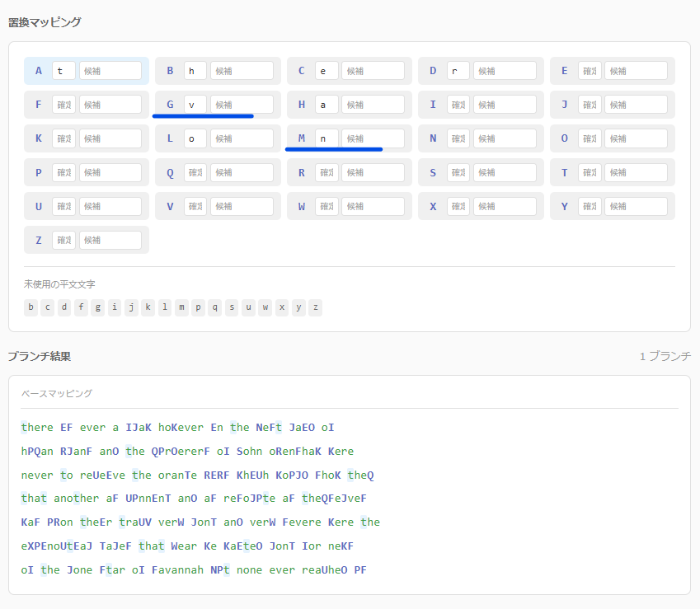The height and width of the screenshot is (609, 700).
Task: Click the unused plaintext letter chip 'b'
Action: click(x=31, y=307)
